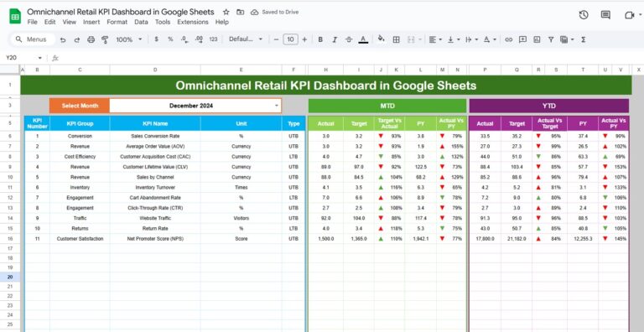644x332 pixels.
Task: Select row header 20
Action: coord(10,277)
